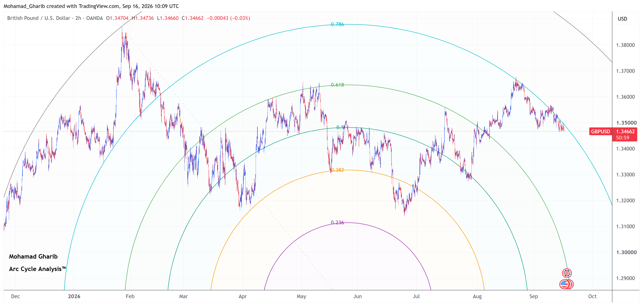Click the 1.35000 price axis label
This screenshot has width=644, height=304.
pyautogui.click(x=626, y=123)
